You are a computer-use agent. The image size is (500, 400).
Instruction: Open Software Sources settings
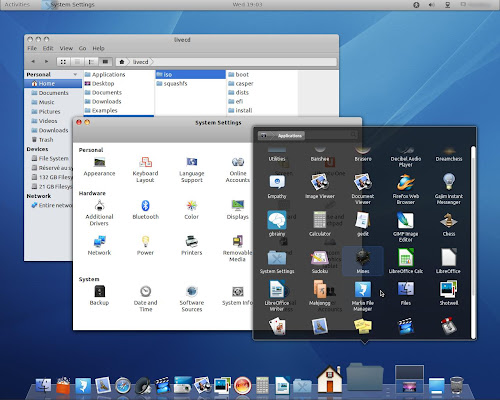pos(192,299)
